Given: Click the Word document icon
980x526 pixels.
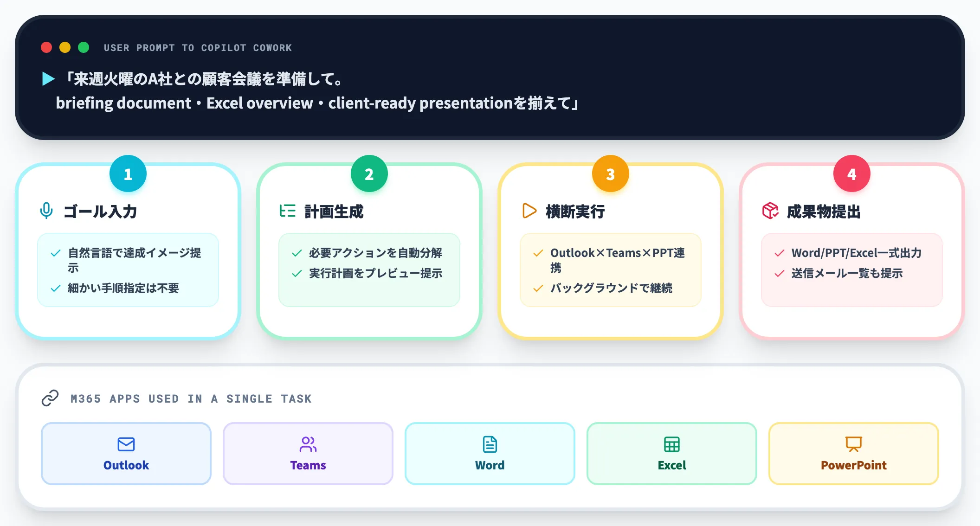Looking at the screenshot, I should pos(490,444).
